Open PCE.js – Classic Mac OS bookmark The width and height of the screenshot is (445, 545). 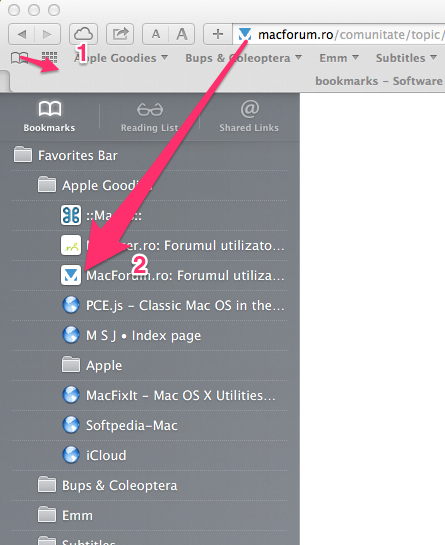pyautogui.click(x=149, y=306)
